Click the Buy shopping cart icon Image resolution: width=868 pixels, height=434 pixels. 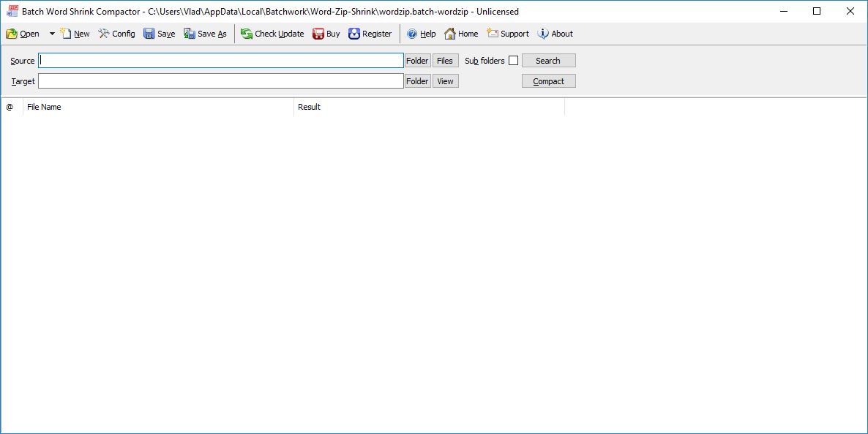pyautogui.click(x=318, y=34)
